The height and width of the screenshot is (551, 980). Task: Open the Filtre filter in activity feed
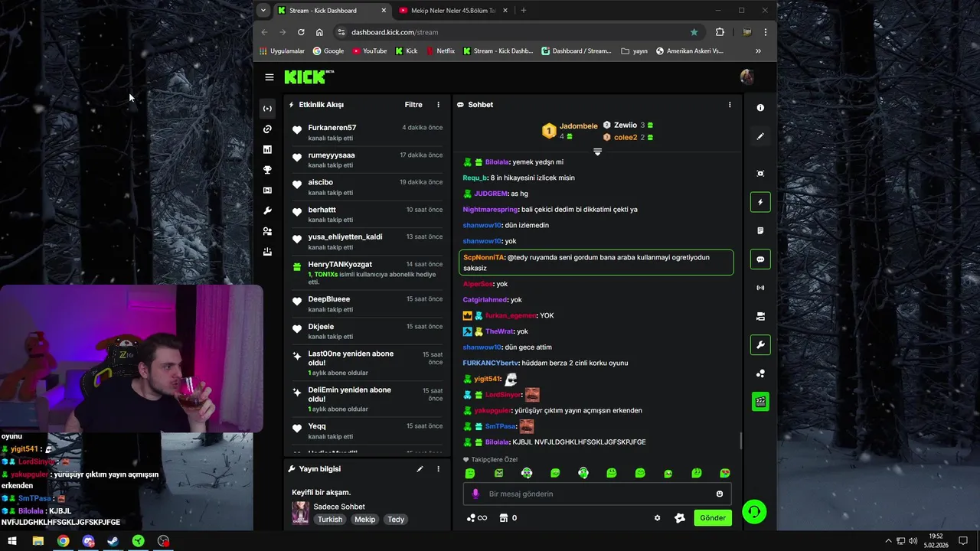click(413, 105)
